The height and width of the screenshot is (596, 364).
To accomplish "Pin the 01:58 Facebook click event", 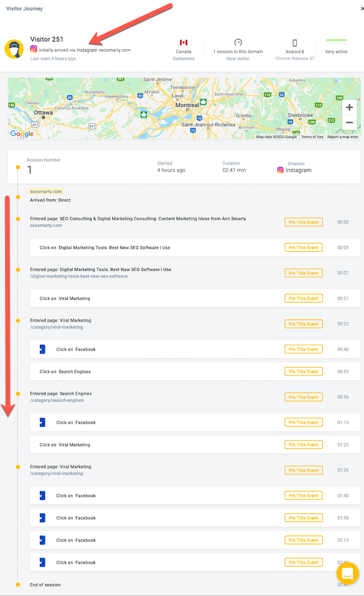I will 303,518.
